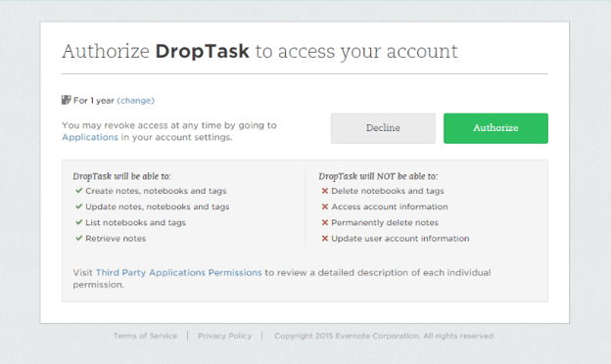Click 'DropTask will NOT be able to:' heading

(x=378, y=176)
